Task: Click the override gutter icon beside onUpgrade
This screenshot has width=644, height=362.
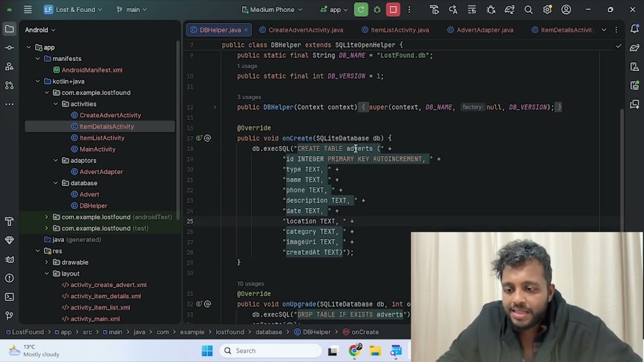Action: [199, 304]
